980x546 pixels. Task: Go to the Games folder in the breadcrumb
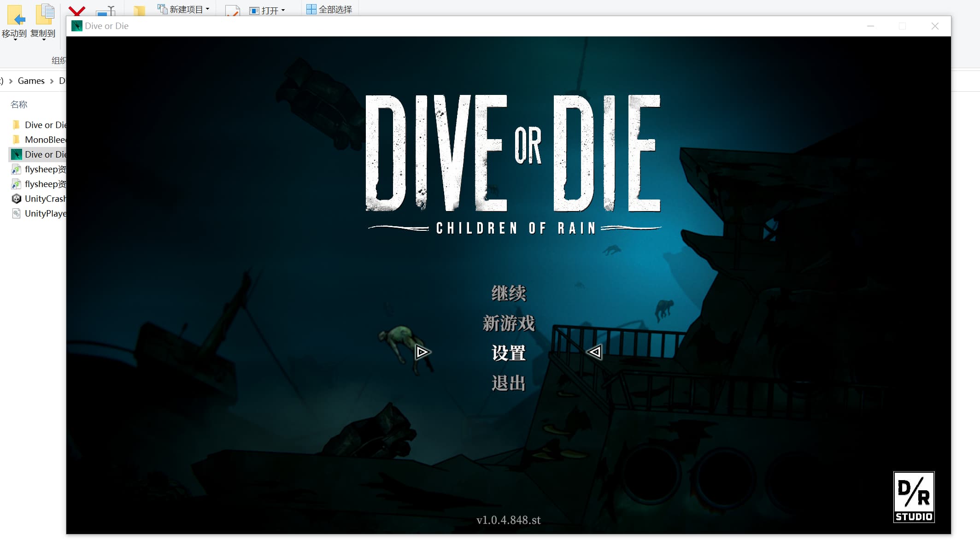31,81
